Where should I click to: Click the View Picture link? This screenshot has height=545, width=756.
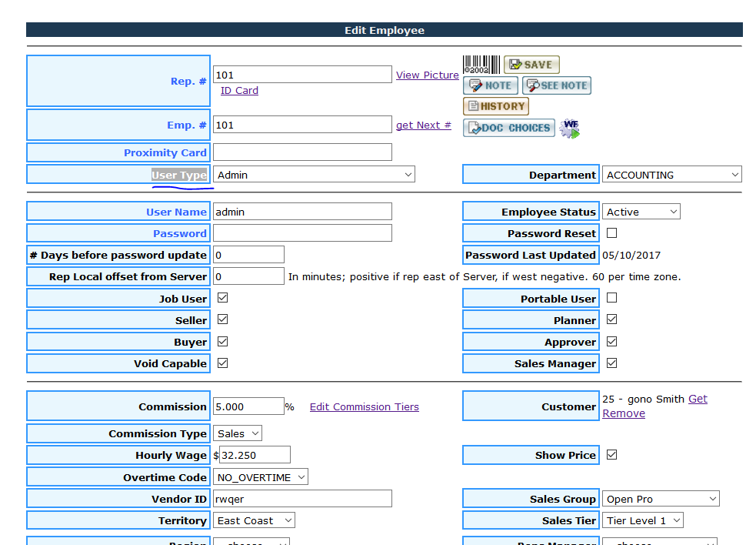427,75
